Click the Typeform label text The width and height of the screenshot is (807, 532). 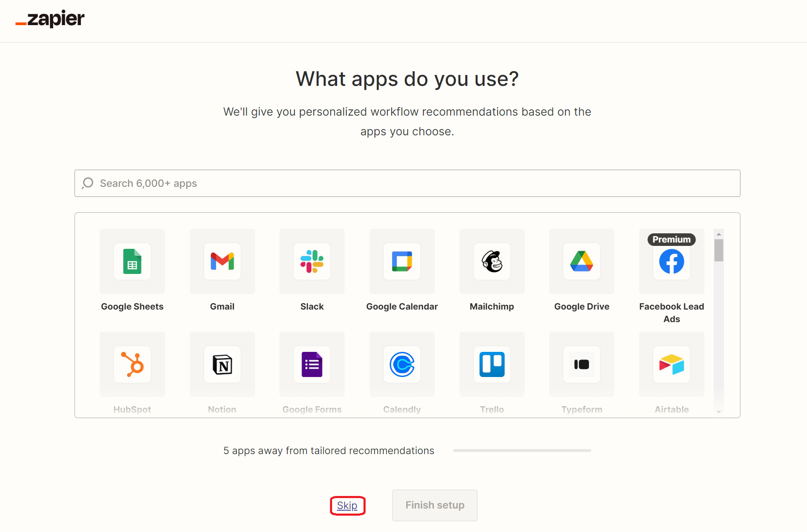pos(582,409)
